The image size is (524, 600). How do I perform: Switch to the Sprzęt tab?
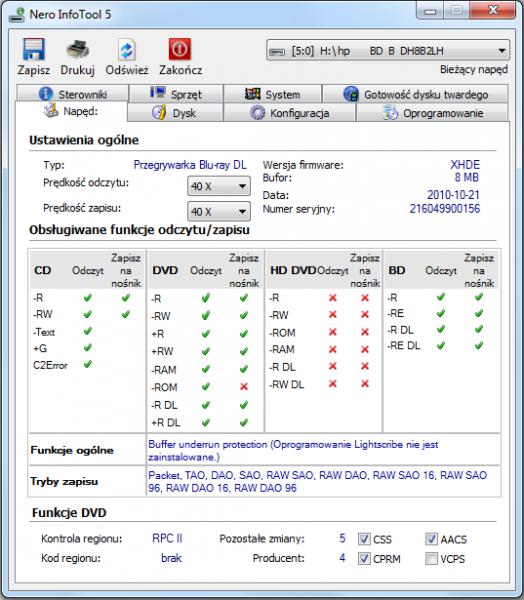pos(176,94)
